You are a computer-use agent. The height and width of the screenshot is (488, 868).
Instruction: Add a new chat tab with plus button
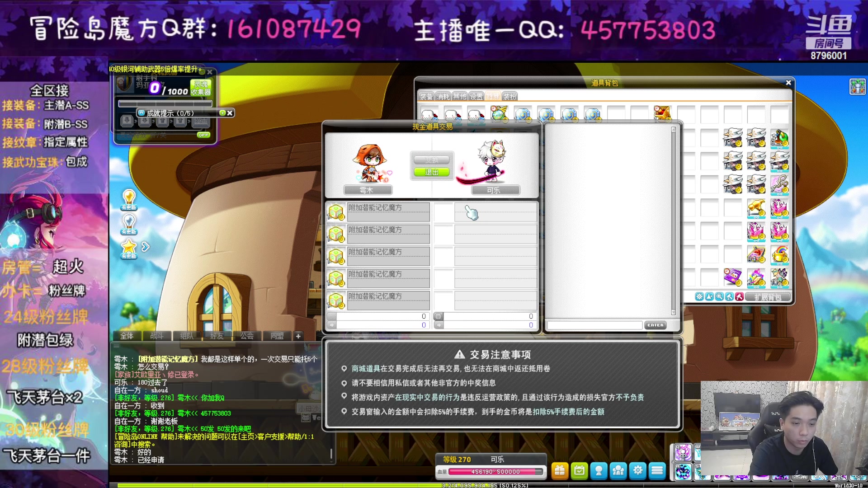(x=298, y=336)
